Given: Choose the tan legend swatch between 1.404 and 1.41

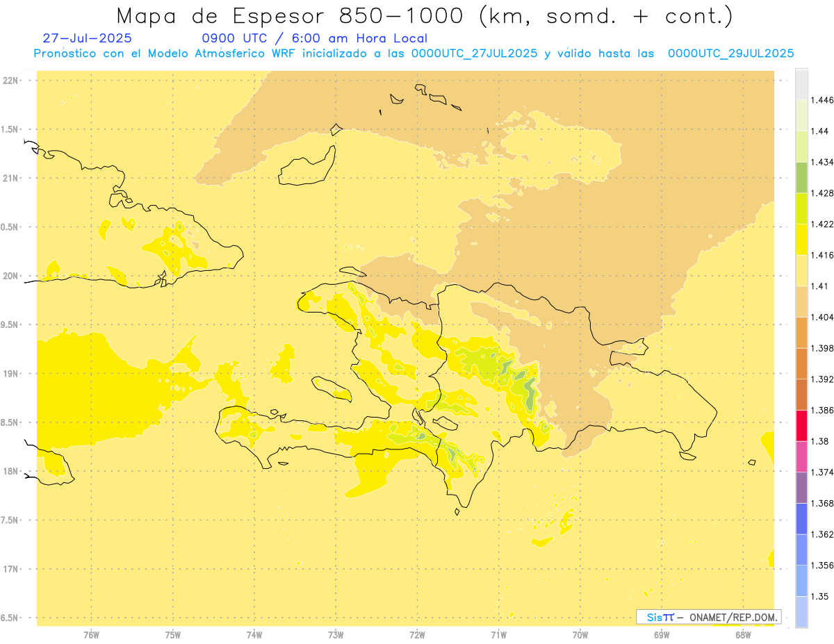Looking at the screenshot, I should (801, 301).
